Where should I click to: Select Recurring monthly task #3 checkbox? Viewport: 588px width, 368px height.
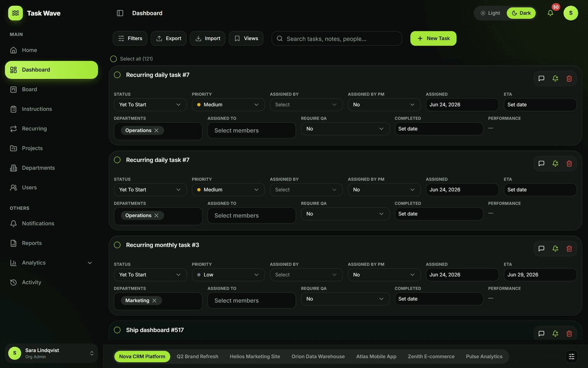coord(117,245)
